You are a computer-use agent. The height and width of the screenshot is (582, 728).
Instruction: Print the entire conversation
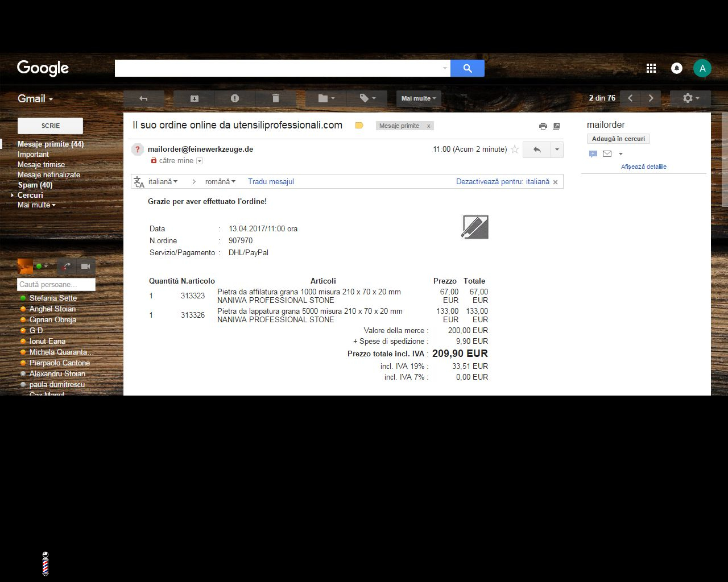543,126
